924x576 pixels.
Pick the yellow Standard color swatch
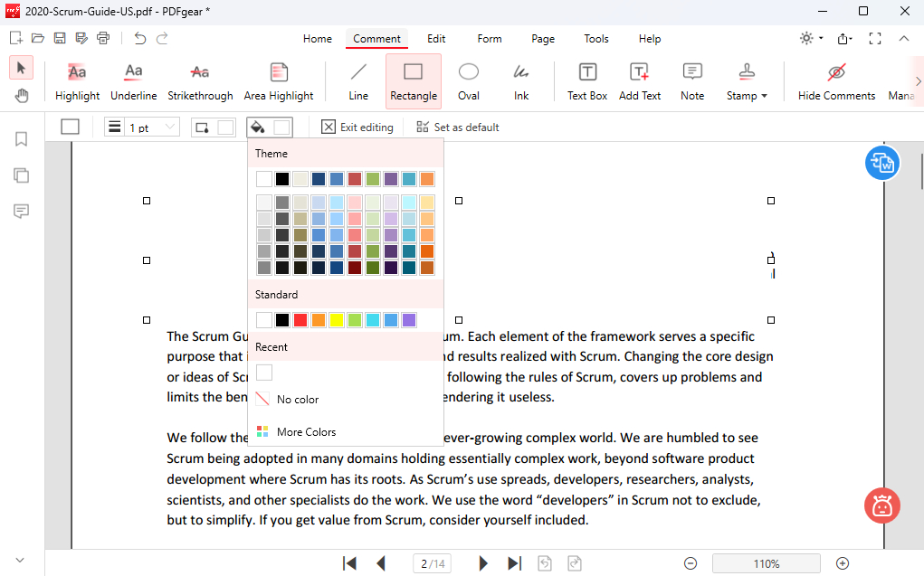point(337,320)
